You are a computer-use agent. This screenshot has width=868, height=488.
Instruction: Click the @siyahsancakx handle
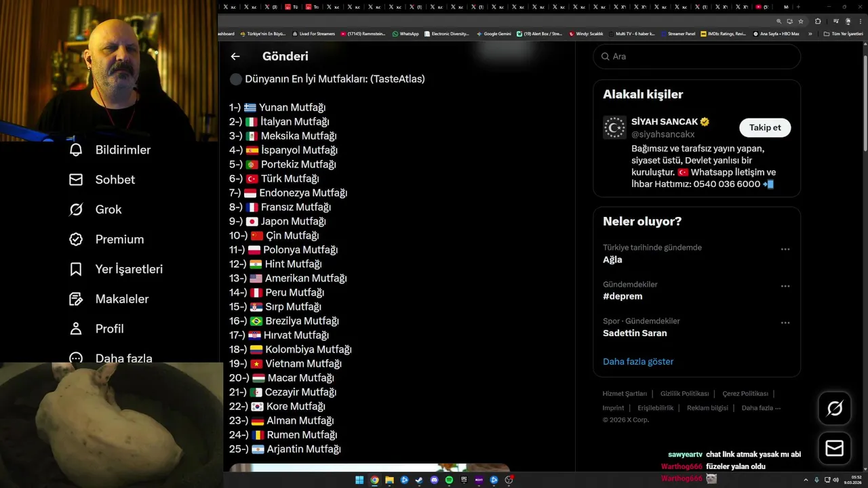tap(663, 134)
